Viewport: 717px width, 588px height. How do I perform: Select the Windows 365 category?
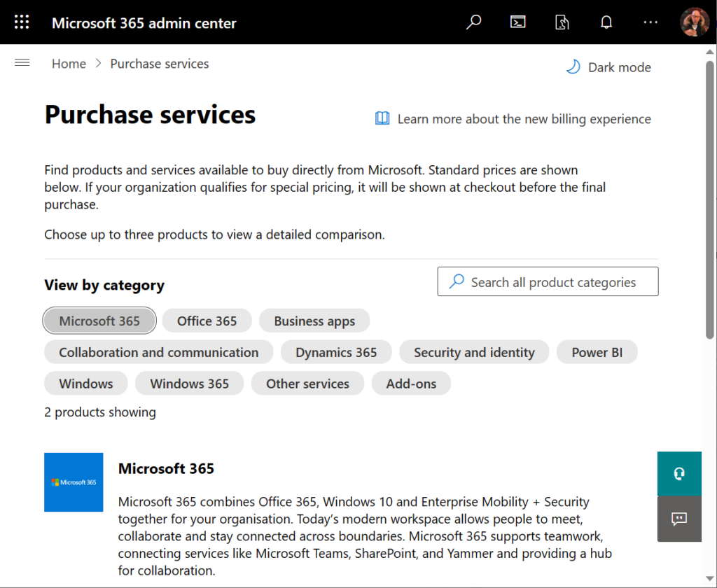click(x=189, y=383)
